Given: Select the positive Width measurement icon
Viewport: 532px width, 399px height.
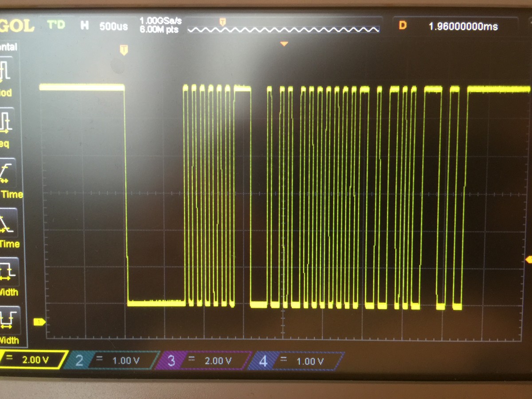Looking at the screenshot, I should pos(9,277).
